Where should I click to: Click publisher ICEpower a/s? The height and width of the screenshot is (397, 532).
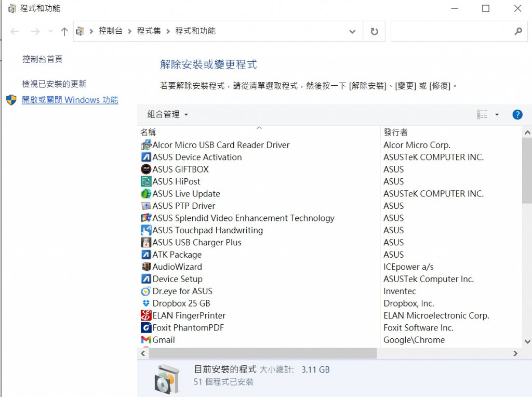[x=408, y=267]
